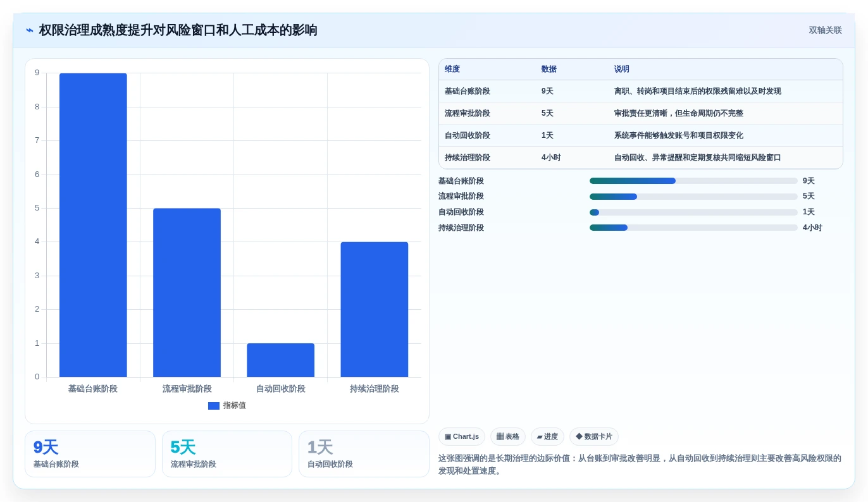Click the 1天 value in the table
This screenshot has height=502, width=868.
point(547,136)
